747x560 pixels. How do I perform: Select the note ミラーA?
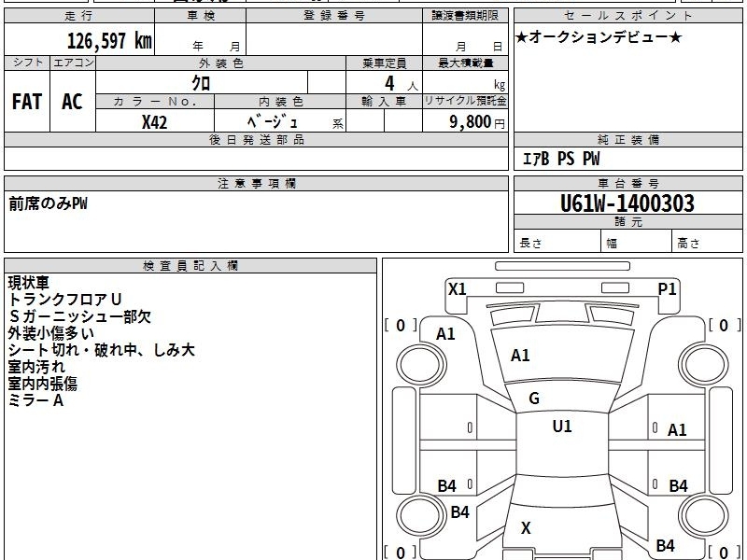pos(35,400)
